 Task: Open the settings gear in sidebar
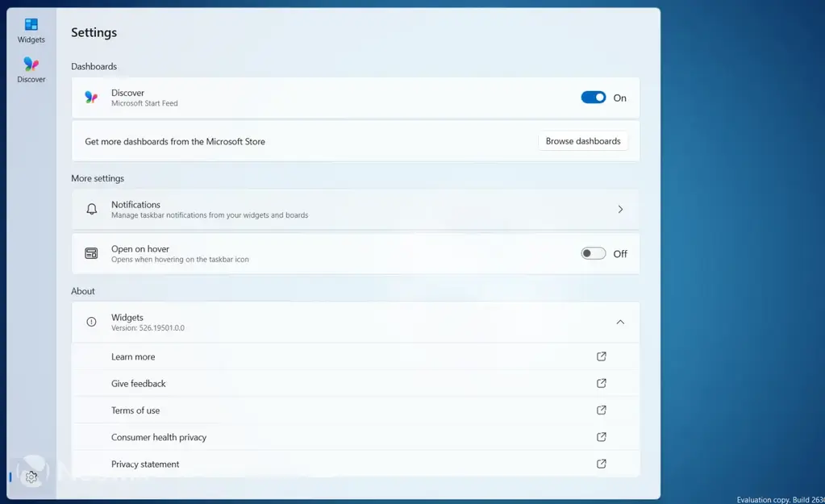[x=31, y=477]
